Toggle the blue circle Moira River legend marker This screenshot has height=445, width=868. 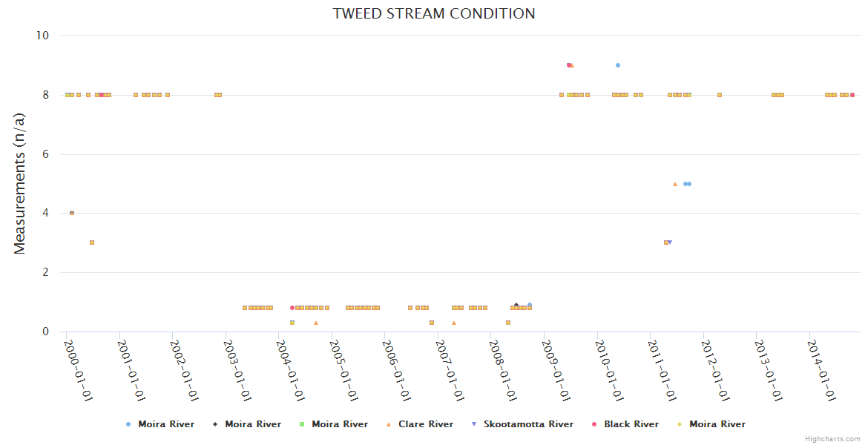click(x=128, y=424)
